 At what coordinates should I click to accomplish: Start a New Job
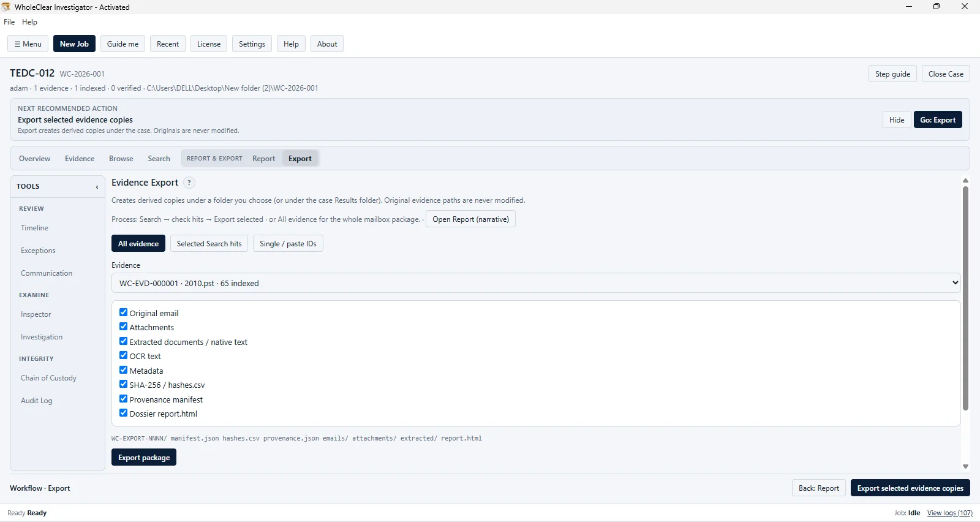(74, 44)
